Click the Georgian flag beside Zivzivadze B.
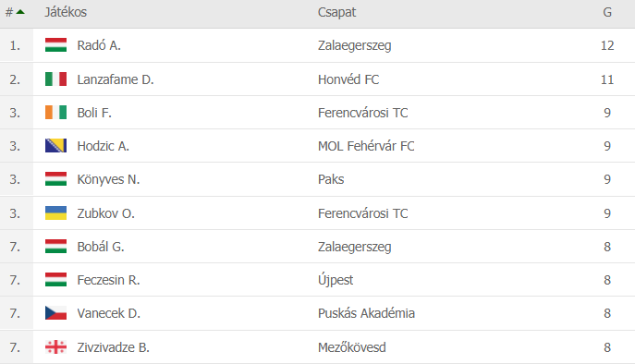The image size is (635, 364). [55, 347]
